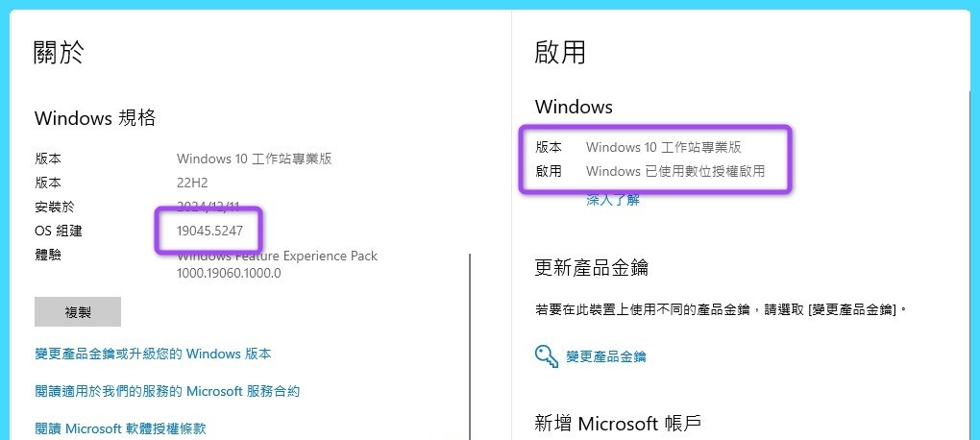Click the 關於 panel's vertical scrollbar
This screenshot has width=980, height=440.
470,346
